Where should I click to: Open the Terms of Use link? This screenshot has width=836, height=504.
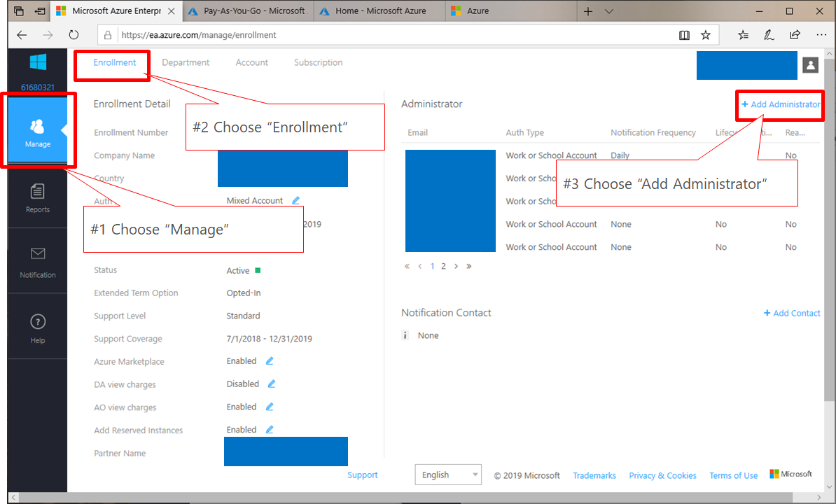734,475
